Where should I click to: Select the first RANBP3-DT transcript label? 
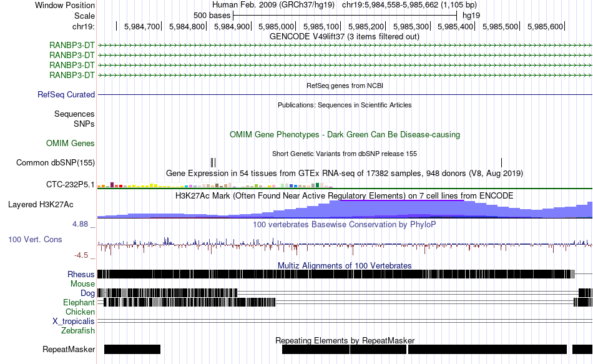point(72,46)
